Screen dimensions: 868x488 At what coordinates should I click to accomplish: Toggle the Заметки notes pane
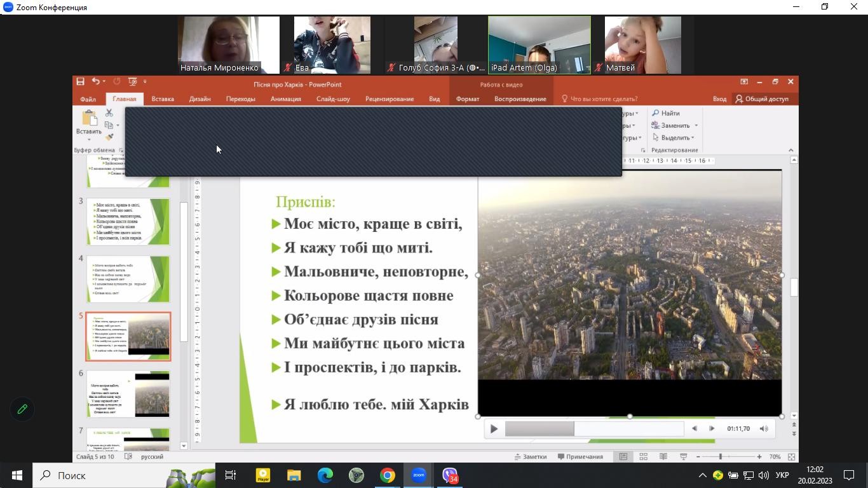click(531, 457)
